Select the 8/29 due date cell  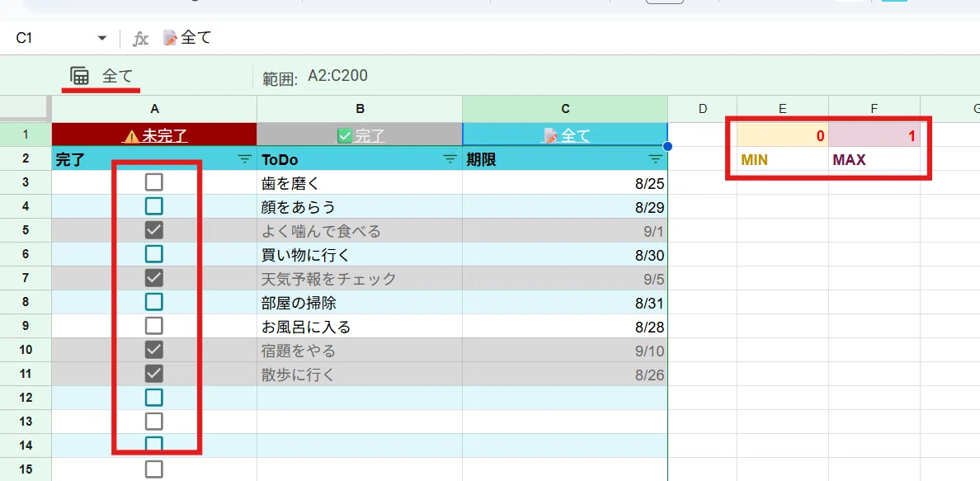[x=565, y=206]
